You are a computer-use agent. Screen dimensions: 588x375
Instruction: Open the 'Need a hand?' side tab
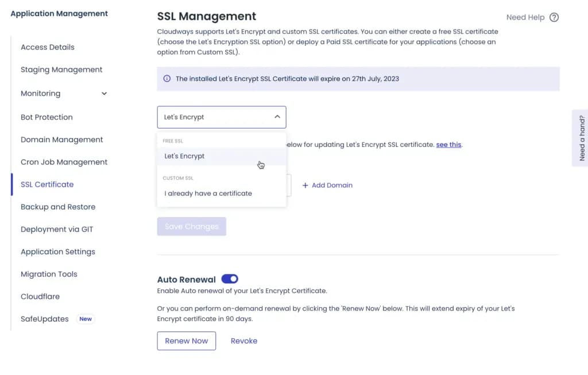pyautogui.click(x=581, y=138)
